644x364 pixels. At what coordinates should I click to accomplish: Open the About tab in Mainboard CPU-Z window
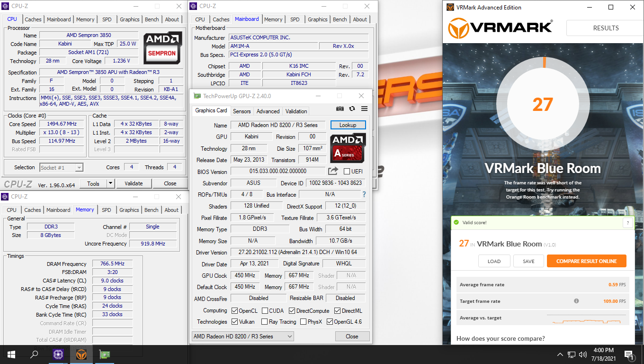(360, 19)
